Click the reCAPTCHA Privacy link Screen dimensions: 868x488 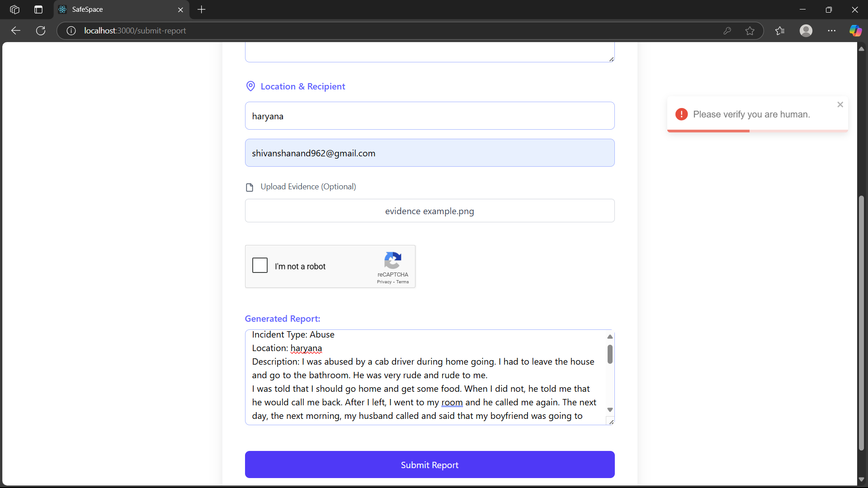pyautogui.click(x=384, y=282)
